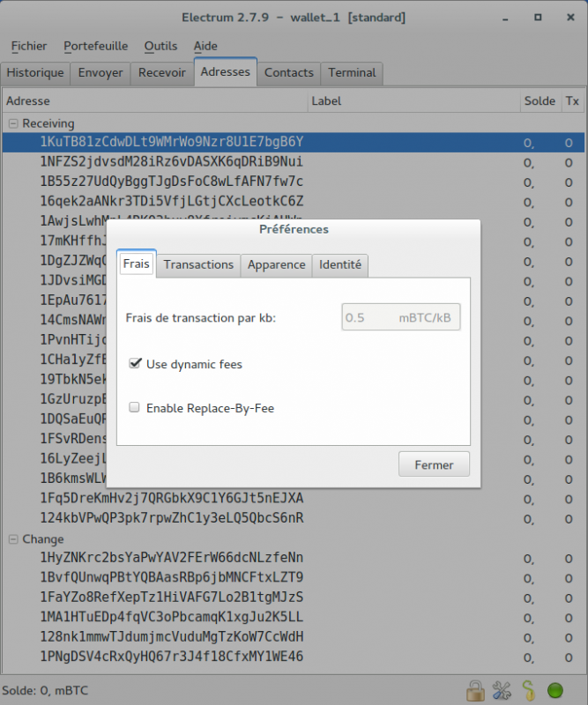Select change address 1HyZNKrc2bsYaPwYAV2FErW66dcNLzfeNn

pos(294,558)
